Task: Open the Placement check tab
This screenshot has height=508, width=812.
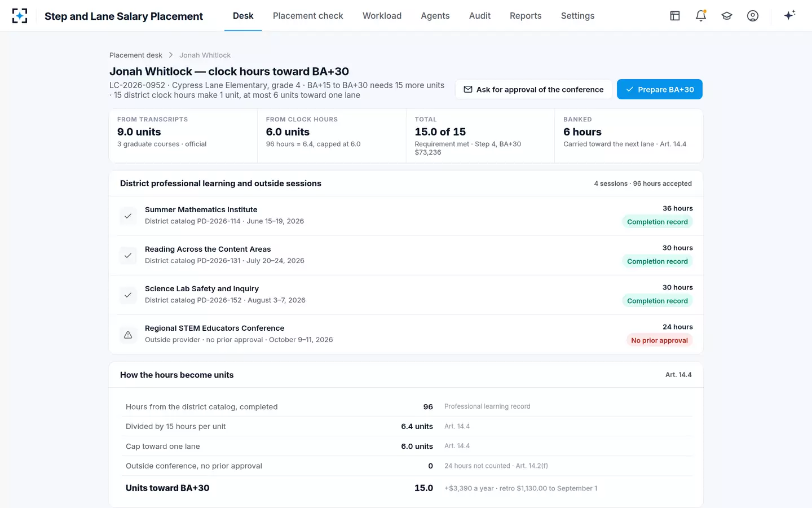Action: (x=308, y=16)
